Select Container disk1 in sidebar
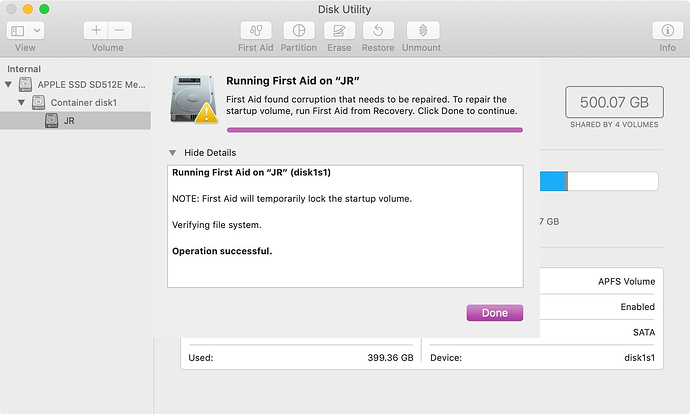This screenshot has width=690, height=414. point(84,103)
